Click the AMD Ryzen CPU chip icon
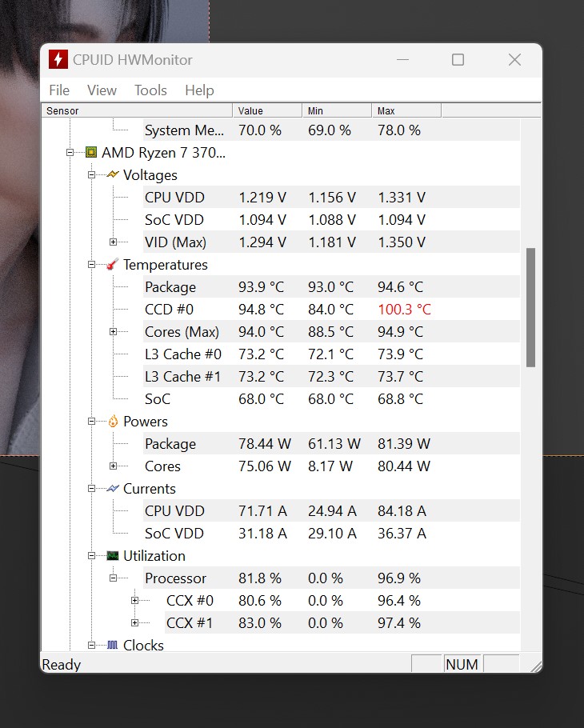The height and width of the screenshot is (728, 584). tap(91, 152)
